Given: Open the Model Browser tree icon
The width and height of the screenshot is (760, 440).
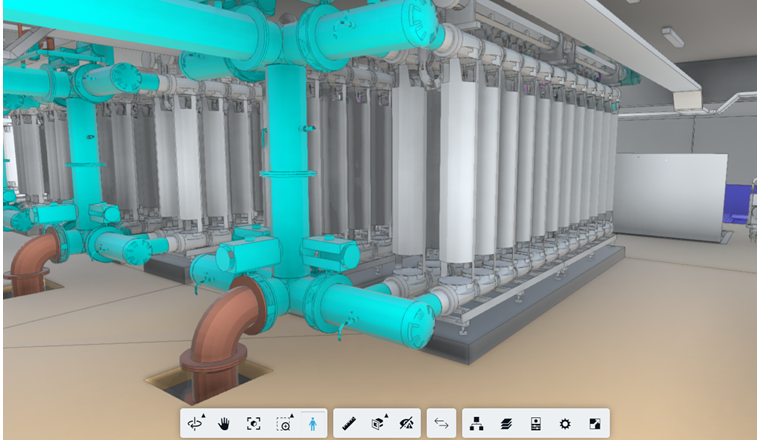Looking at the screenshot, I should coord(477,424).
